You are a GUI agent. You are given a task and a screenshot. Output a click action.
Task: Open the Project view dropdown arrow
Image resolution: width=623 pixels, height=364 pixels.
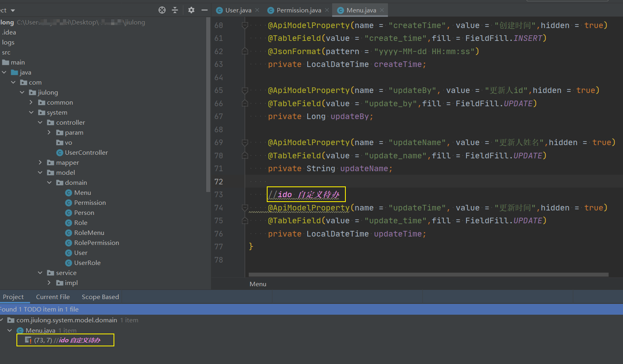tap(13, 10)
